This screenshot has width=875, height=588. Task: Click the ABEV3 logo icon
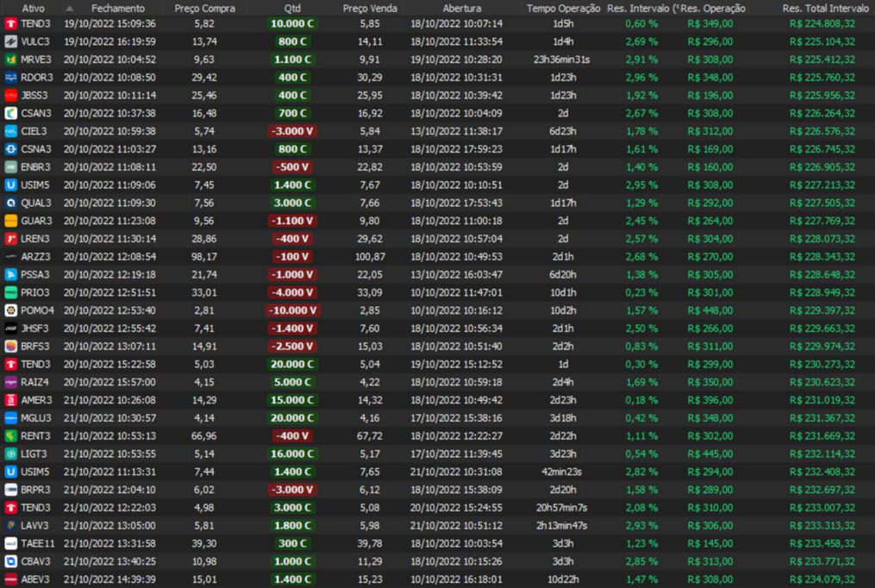pos(11,579)
